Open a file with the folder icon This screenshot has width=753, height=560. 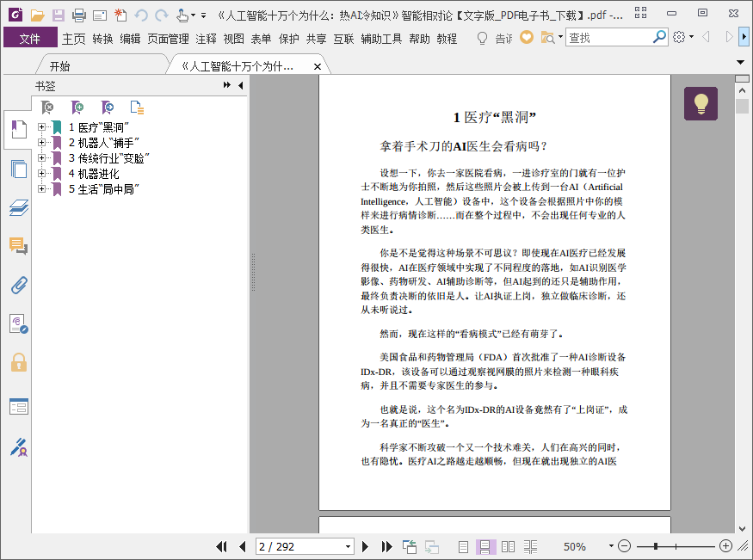click(x=38, y=15)
